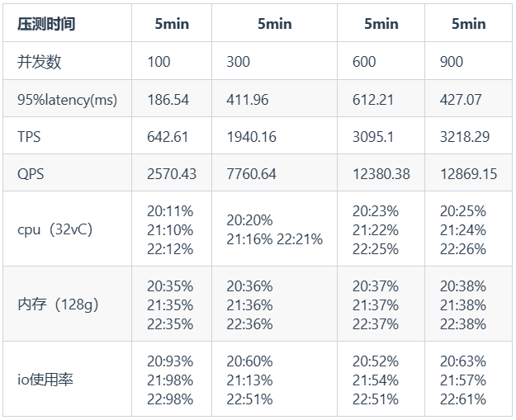The width and height of the screenshot is (516, 420).
Task: Select the latency value 612.21
Action: coord(374,100)
